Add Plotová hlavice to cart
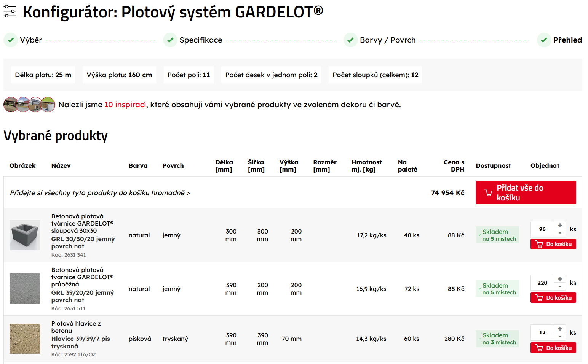The image size is (588, 364). [553, 348]
